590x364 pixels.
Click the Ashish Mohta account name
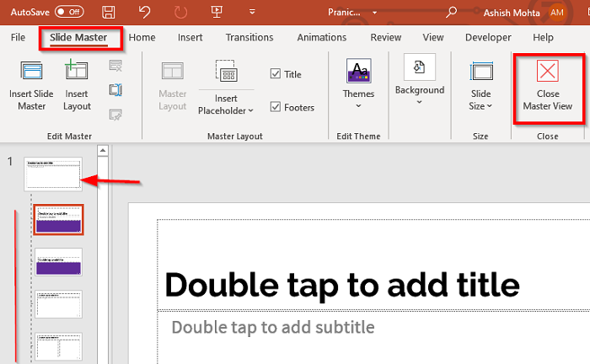point(510,13)
